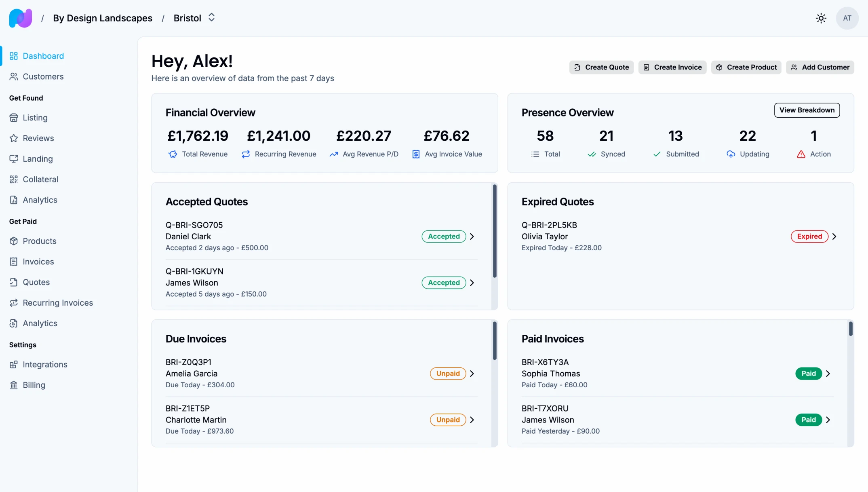Click the Collateral QR code icon
Screen dimensions: 868x492
pyautogui.click(x=14, y=179)
